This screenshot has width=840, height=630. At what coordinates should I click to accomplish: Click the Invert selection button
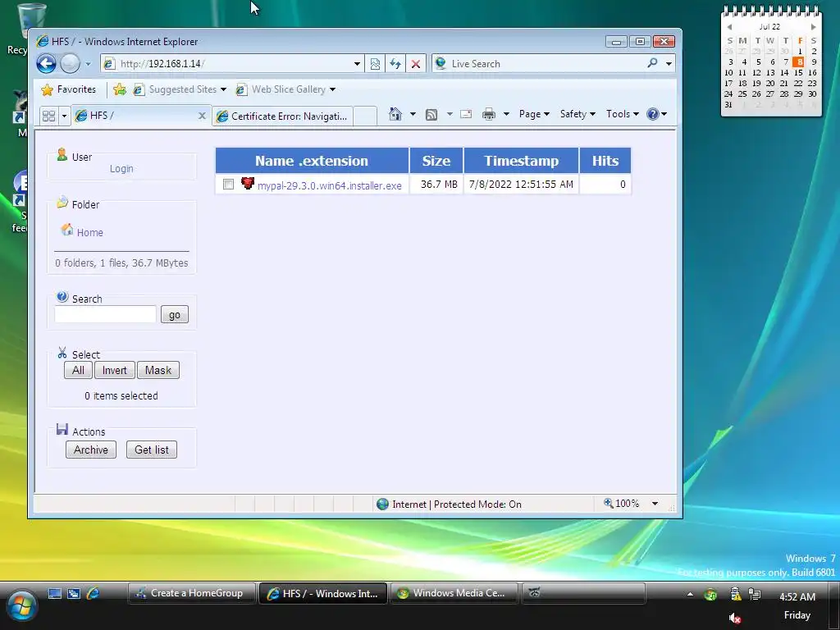(115, 370)
